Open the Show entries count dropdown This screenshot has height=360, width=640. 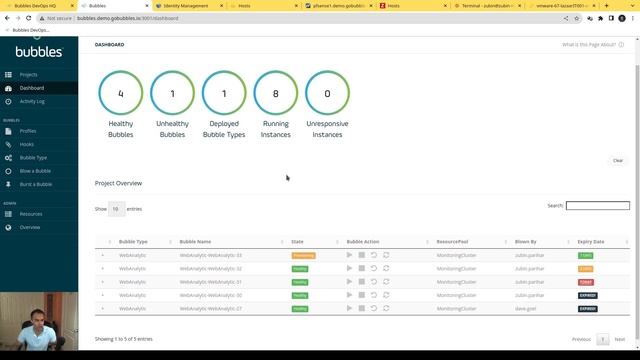click(116, 209)
